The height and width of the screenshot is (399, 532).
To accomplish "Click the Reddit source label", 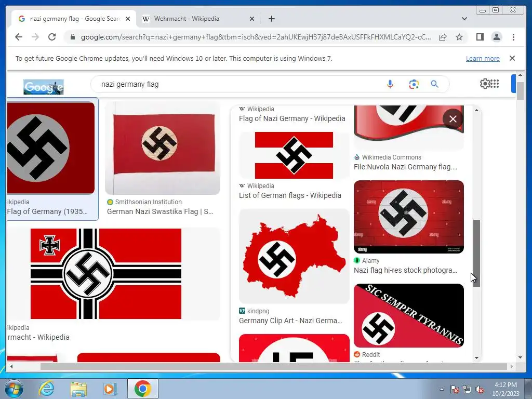I will click(371, 354).
